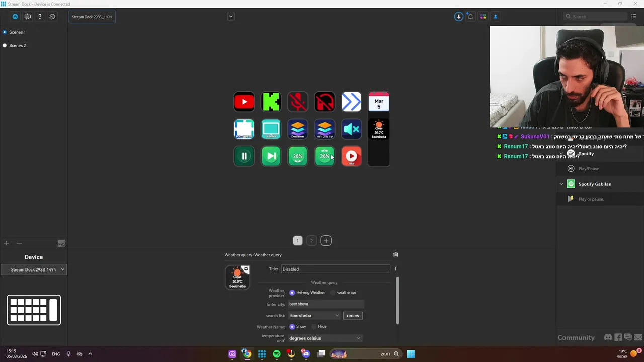The height and width of the screenshot is (362, 644).
Task: Select the blue double-chevron key
Action: click(x=351, y=102)
